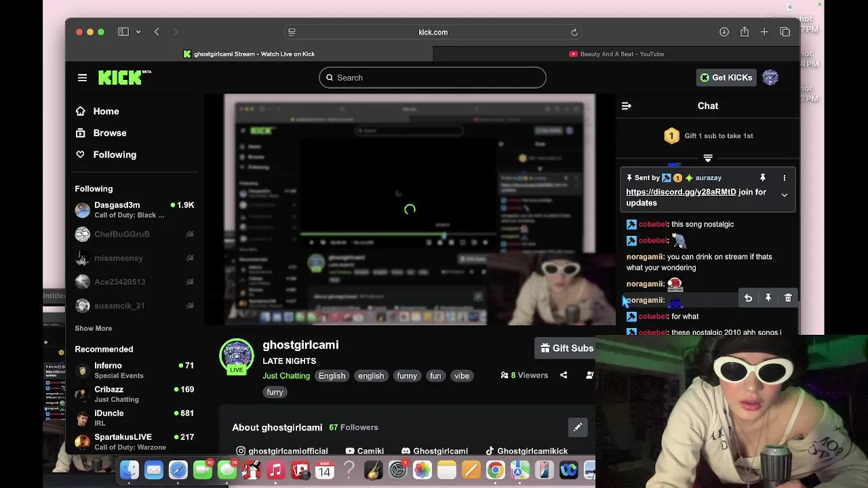The width and height of the screenshot is (868, 488).
Task: Click the furry tag
Action: [275, 392]
